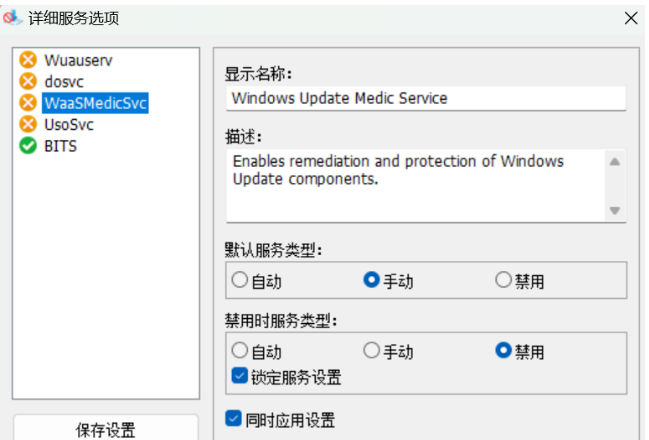
Task: Click the 显示名称 text field
Action: [x=425, y=98]
